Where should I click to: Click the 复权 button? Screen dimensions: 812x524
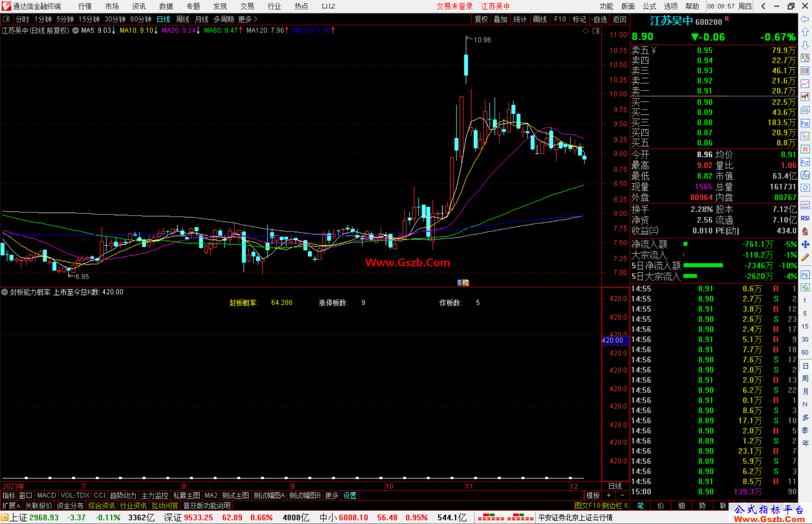pyautogui.click(x=481, y=19)
